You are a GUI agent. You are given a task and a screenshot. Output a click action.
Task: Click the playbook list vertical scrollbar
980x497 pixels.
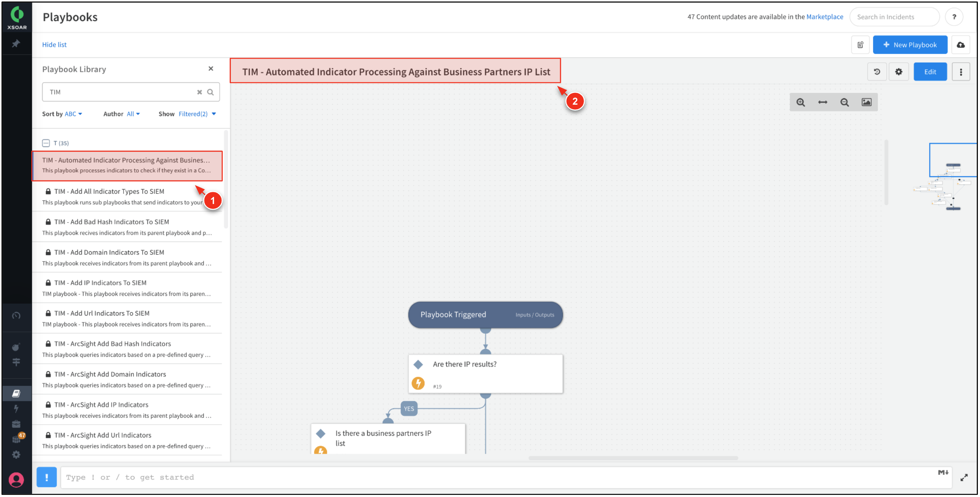click(226, 179)
